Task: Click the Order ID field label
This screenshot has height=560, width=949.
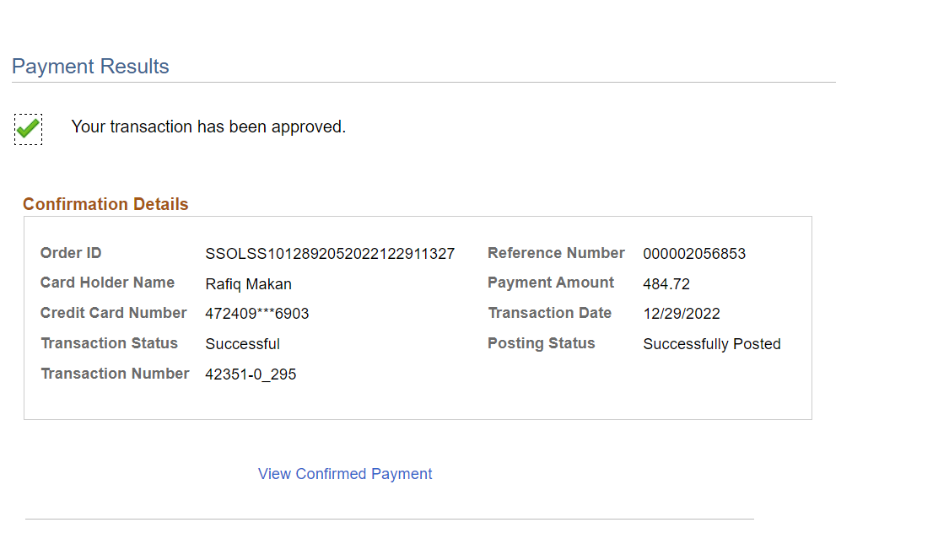Action: pyautogui.click(x=71, y=253)
